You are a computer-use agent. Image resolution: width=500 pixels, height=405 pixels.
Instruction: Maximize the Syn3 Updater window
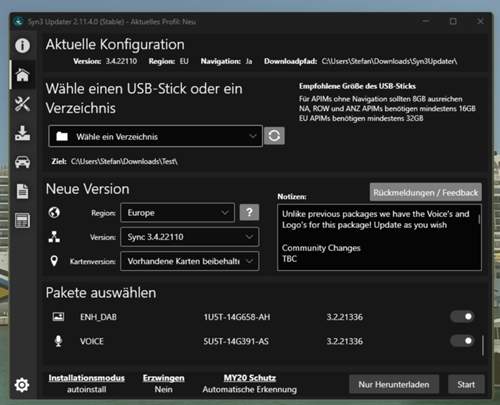tap(453, 21)
